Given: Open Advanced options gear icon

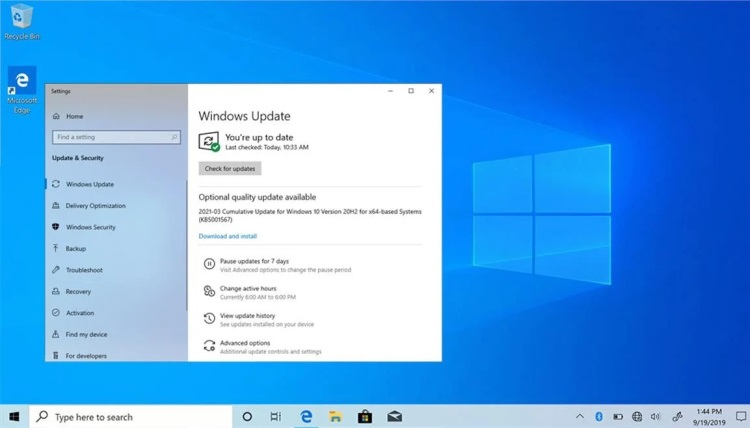Looking at the screenshot, I should click(x=209, y=346).
